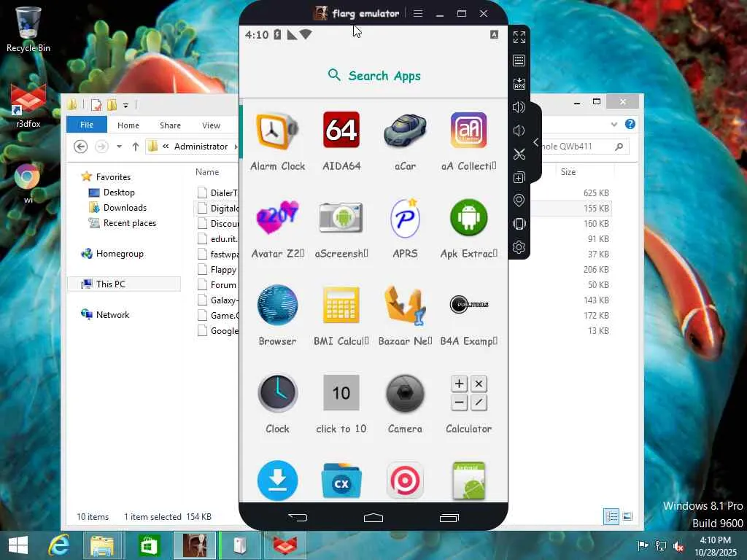Launch the B4A Example app

click(469, 305)
